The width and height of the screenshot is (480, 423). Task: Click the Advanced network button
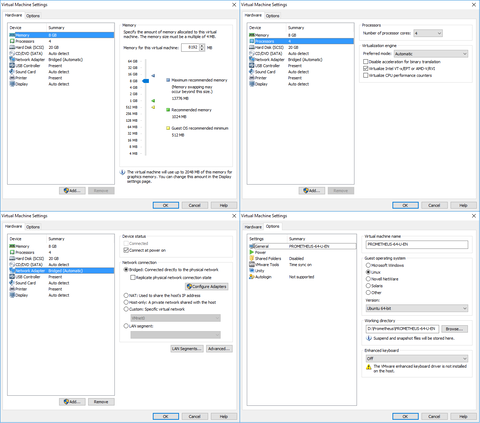click(x=219, y=349)
